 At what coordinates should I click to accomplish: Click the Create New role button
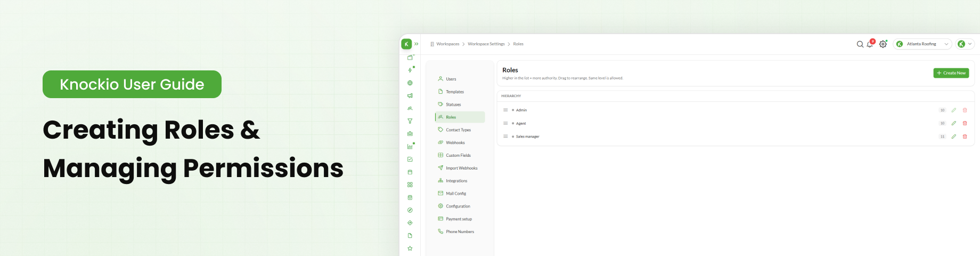[951, 73]
